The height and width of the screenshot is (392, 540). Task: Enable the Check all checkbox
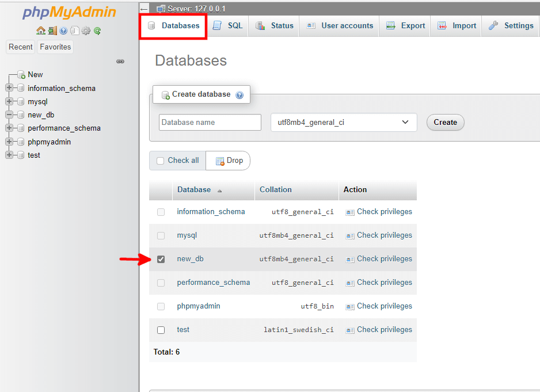click(x=160, y=161)
